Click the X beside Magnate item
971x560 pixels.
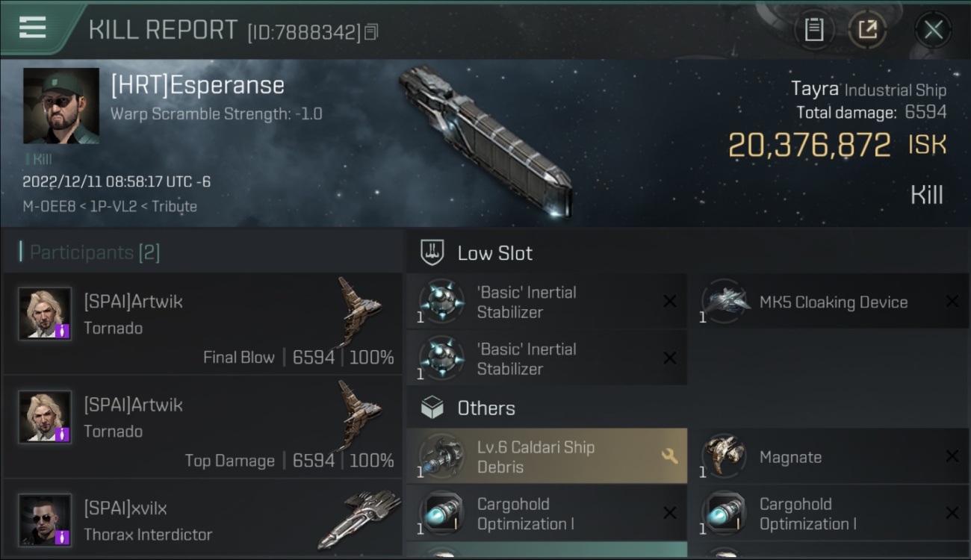(x=952, y=456)
